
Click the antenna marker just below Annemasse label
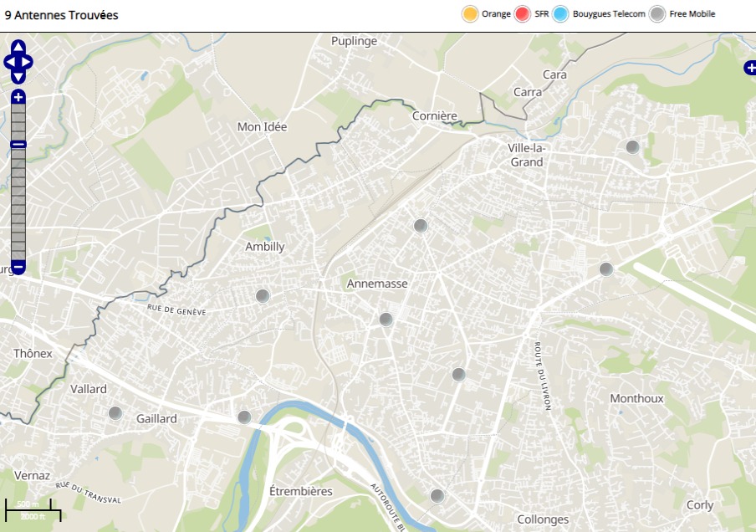coord(386,319)
